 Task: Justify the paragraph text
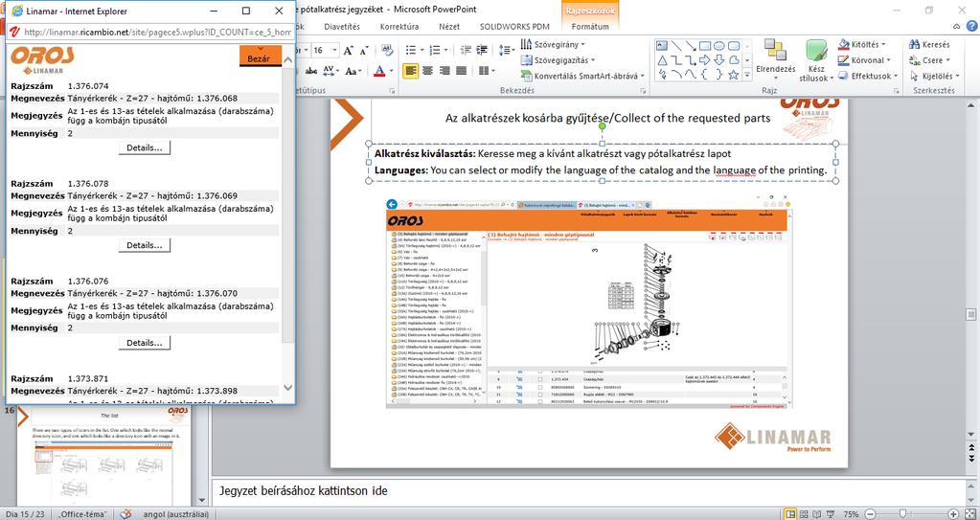461,71
